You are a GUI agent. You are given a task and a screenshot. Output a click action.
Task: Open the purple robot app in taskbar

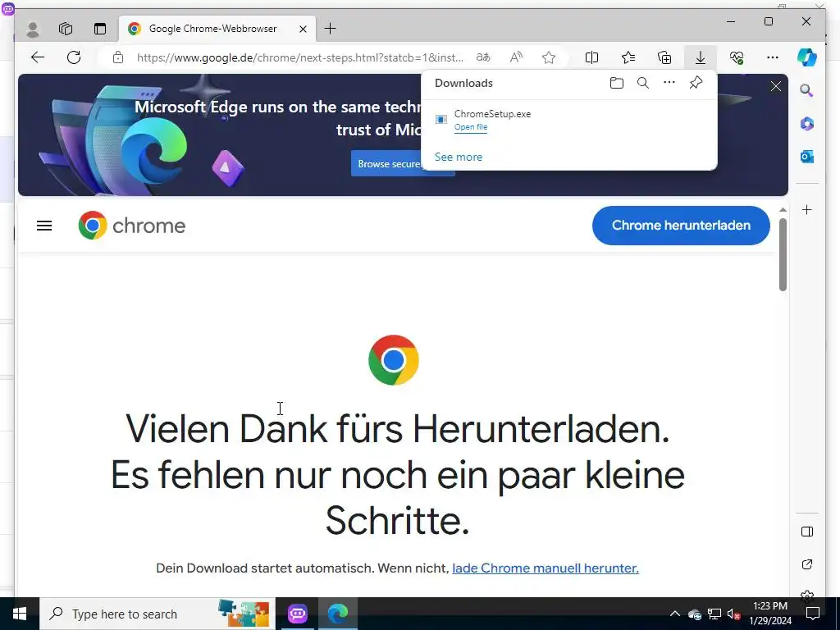[x=297, y=614]
